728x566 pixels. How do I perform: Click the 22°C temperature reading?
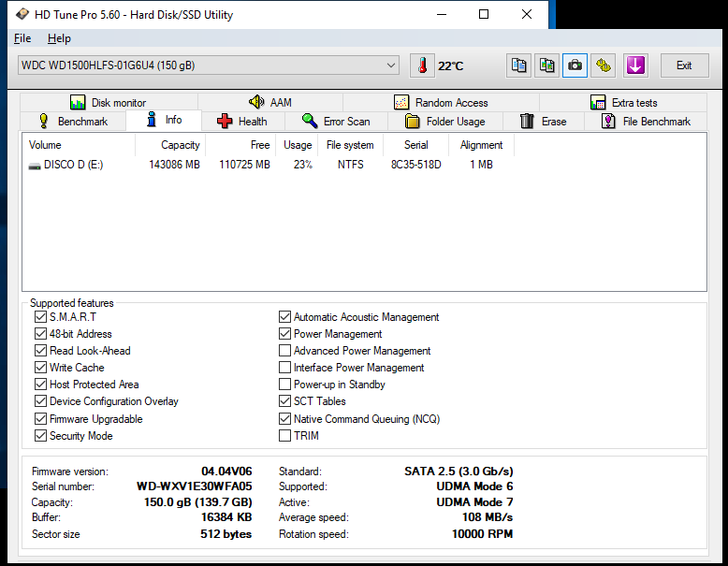pos(450,65)
